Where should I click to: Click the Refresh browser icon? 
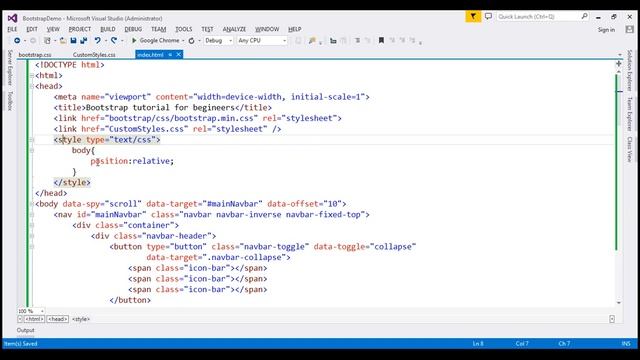coord(191,40)
